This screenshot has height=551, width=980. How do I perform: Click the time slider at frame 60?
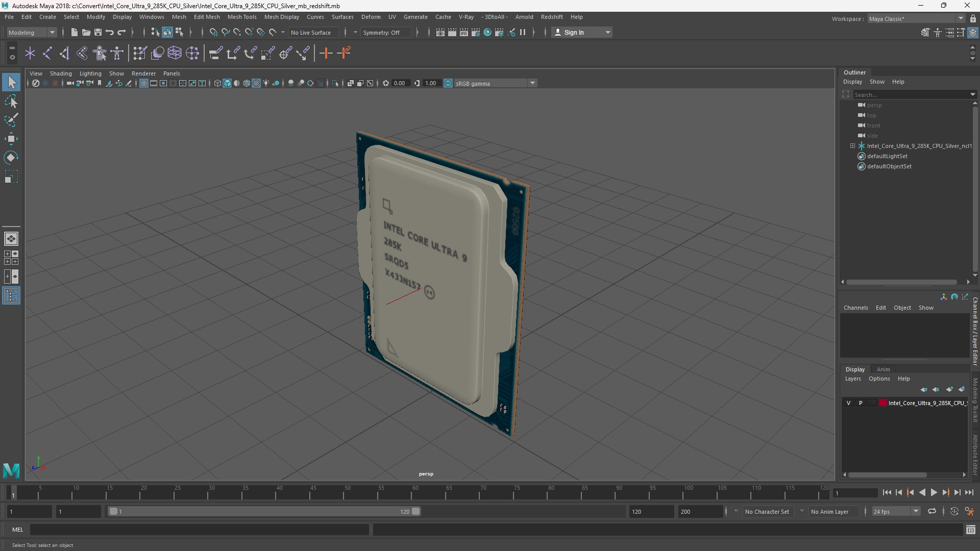pos(415,492)
